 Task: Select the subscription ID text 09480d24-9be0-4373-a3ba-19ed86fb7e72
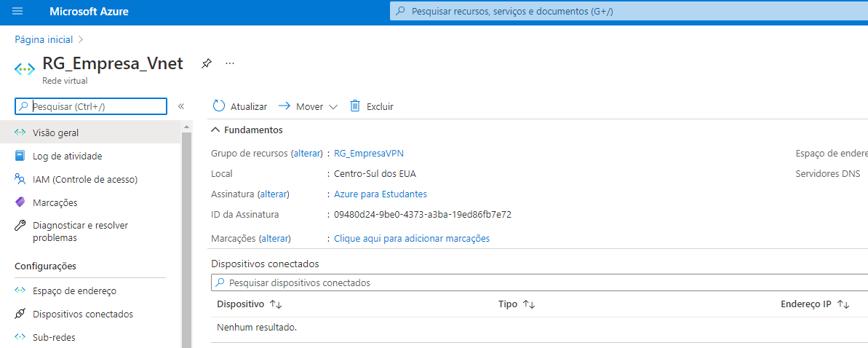[423, 215]
